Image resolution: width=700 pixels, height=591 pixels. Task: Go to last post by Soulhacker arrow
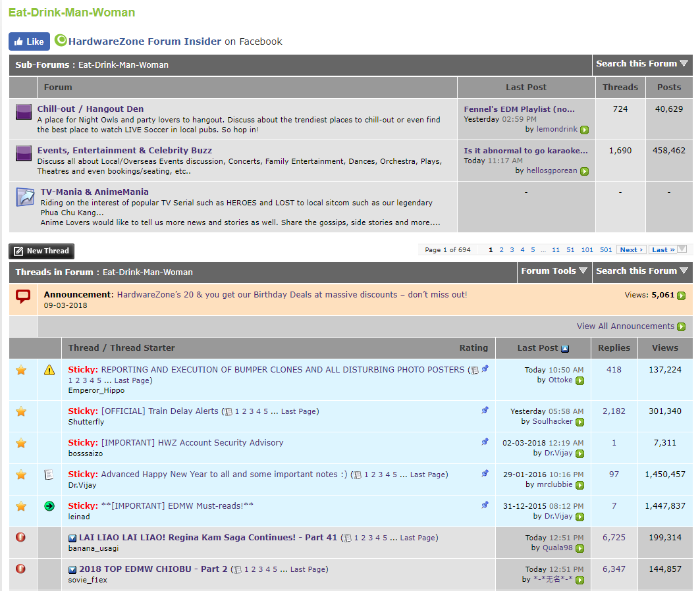(x=579, y=422)
